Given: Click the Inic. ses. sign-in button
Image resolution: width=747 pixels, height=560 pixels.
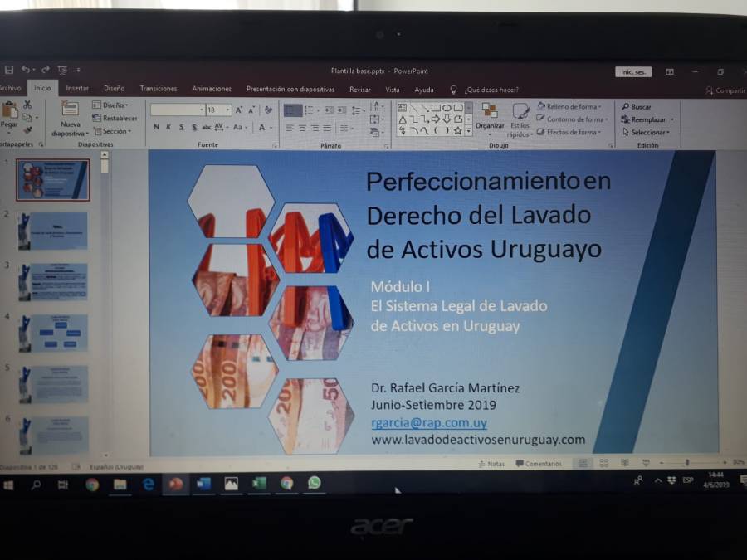Looking at the screenshot, I should pyautogui.click(x=632, y=72).
